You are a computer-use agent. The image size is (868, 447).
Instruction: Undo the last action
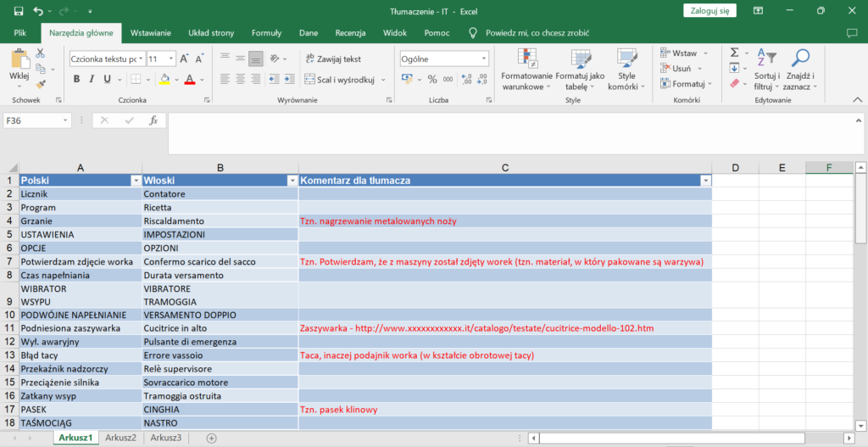pos(38,11)
